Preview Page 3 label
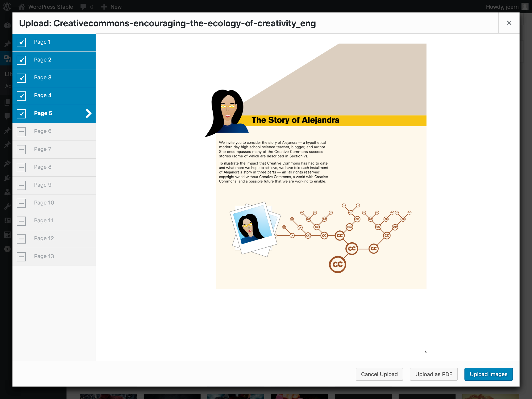Viewport: 532px width, 399px height. [x=43, y=78]
